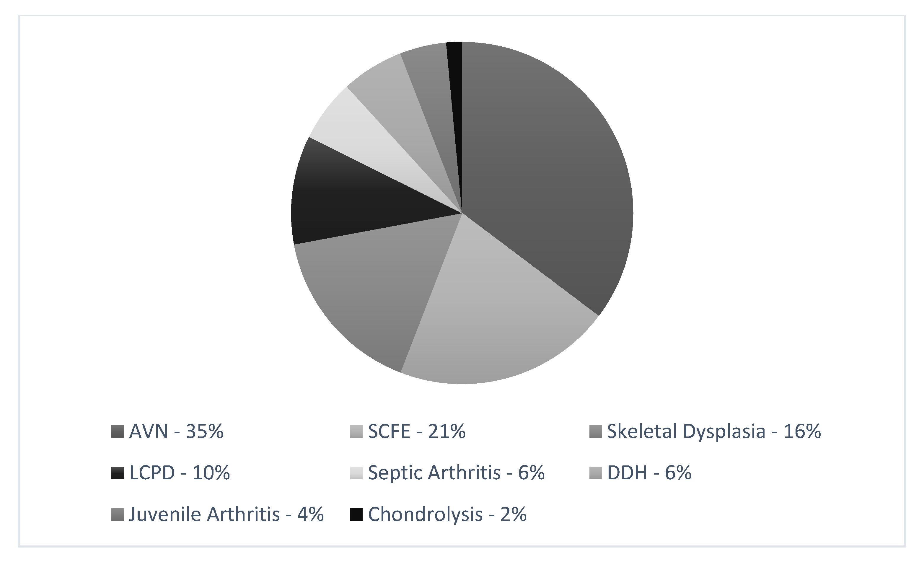Select the Septic Arthritis legend swatch

(356, 473)
